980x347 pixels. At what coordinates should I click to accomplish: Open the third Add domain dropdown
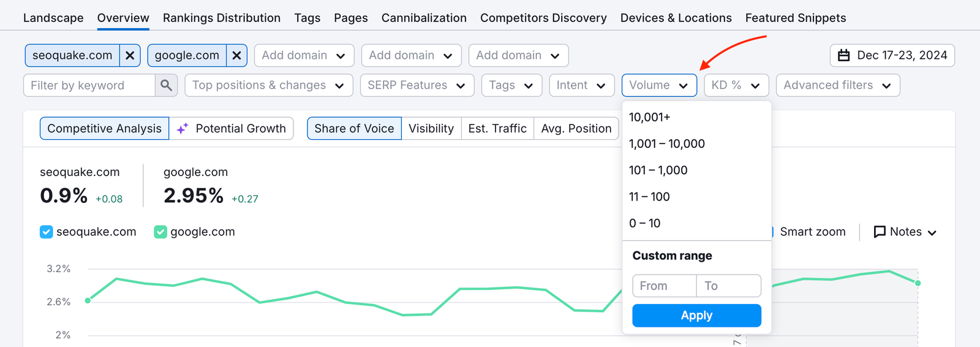tap(518, 55)
